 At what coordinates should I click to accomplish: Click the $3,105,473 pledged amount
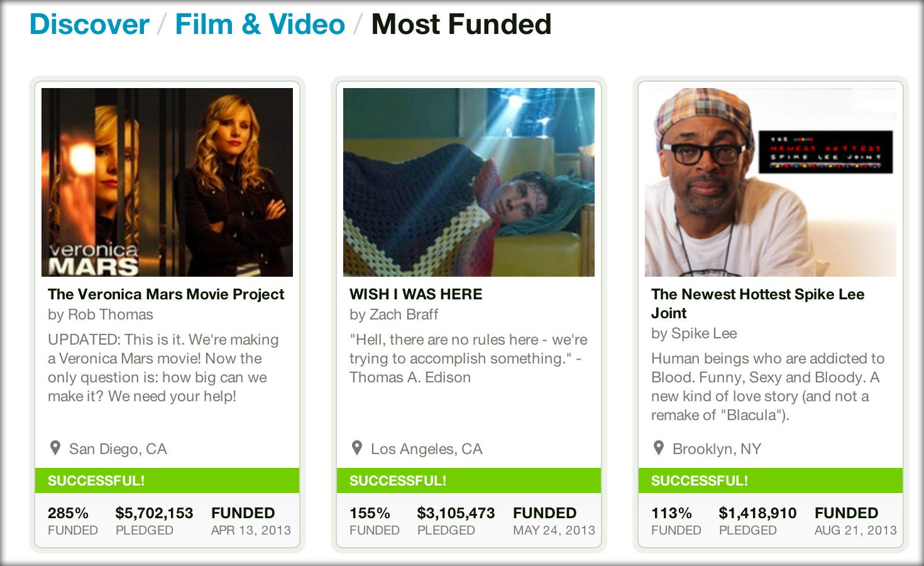click(456, 513)
